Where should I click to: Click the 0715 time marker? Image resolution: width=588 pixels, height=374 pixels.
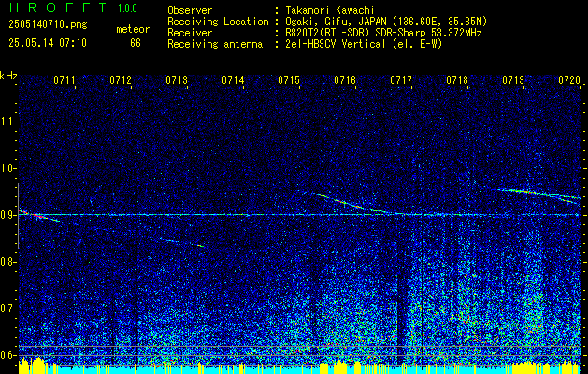[289, 79]
